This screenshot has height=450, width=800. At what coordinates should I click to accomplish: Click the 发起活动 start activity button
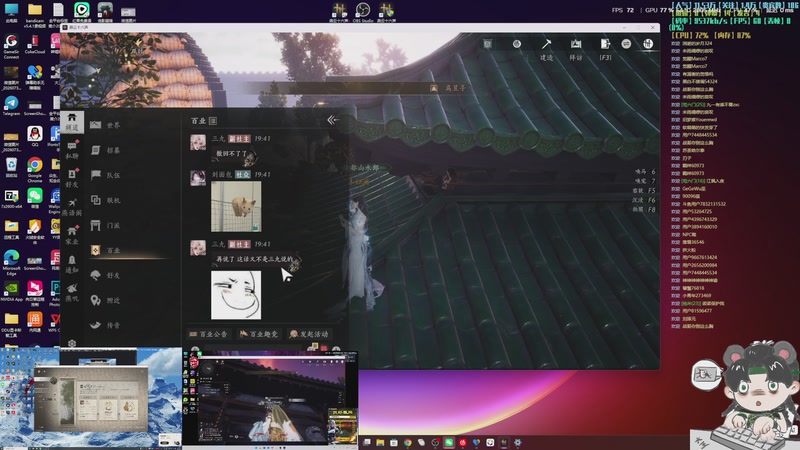tap(309, 334)
